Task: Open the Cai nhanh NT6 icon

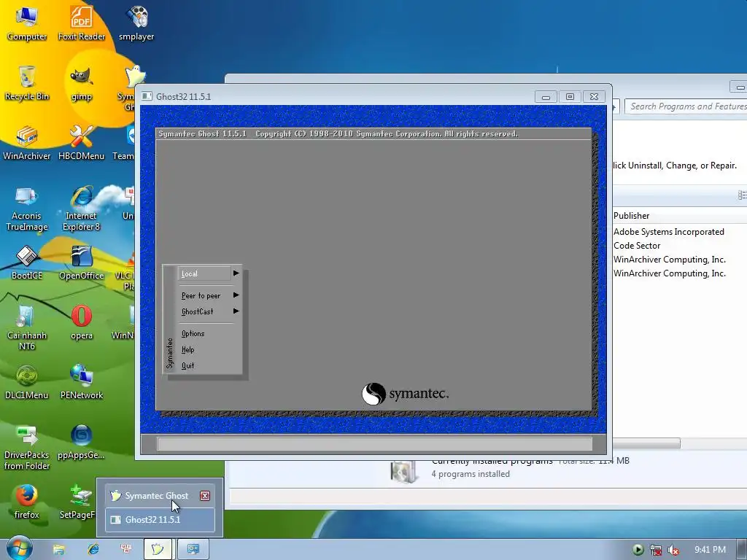Action: point(27,327)
